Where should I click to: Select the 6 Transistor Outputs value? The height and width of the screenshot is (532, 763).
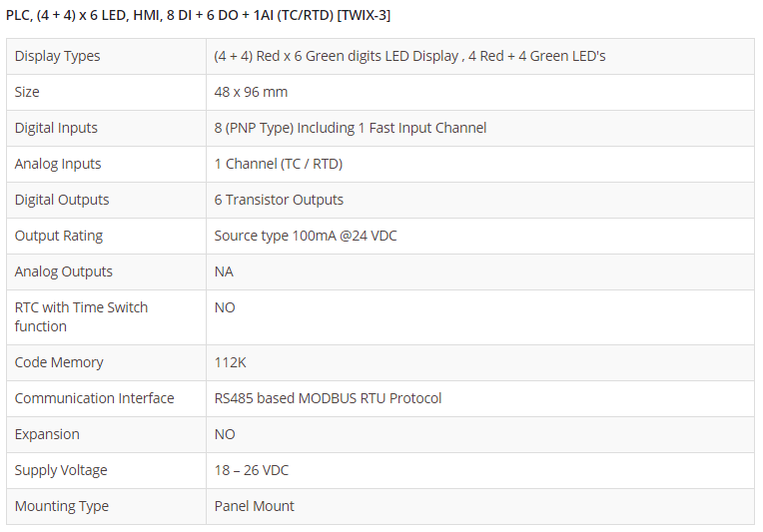(x=279, y=200)
